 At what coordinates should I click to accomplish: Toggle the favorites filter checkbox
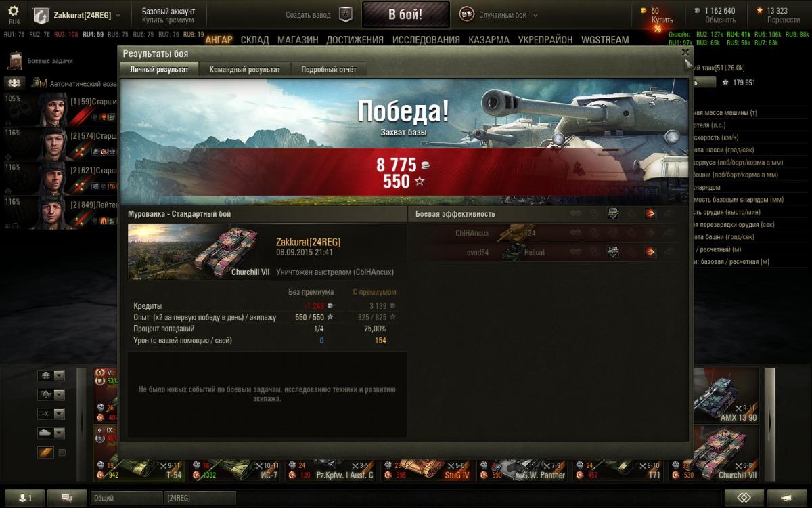[x=62, y=452]
